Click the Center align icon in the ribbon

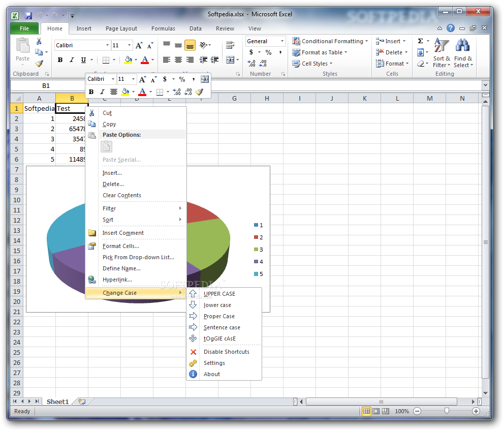pos(178,60)
